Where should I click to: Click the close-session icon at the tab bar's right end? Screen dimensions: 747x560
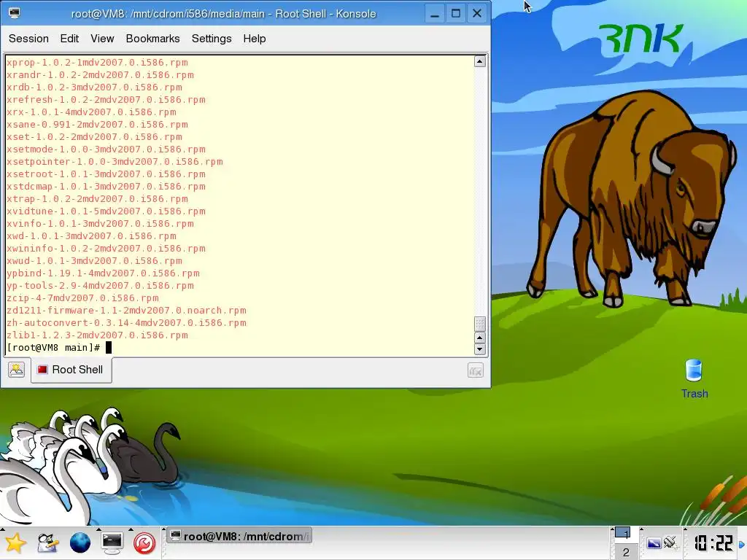point(476,370)
